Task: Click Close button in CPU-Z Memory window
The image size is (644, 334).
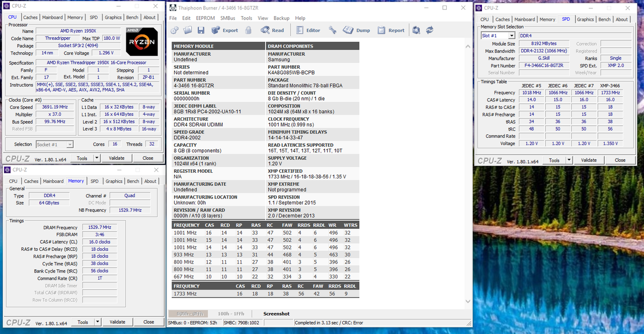Action: coord(148,322)
